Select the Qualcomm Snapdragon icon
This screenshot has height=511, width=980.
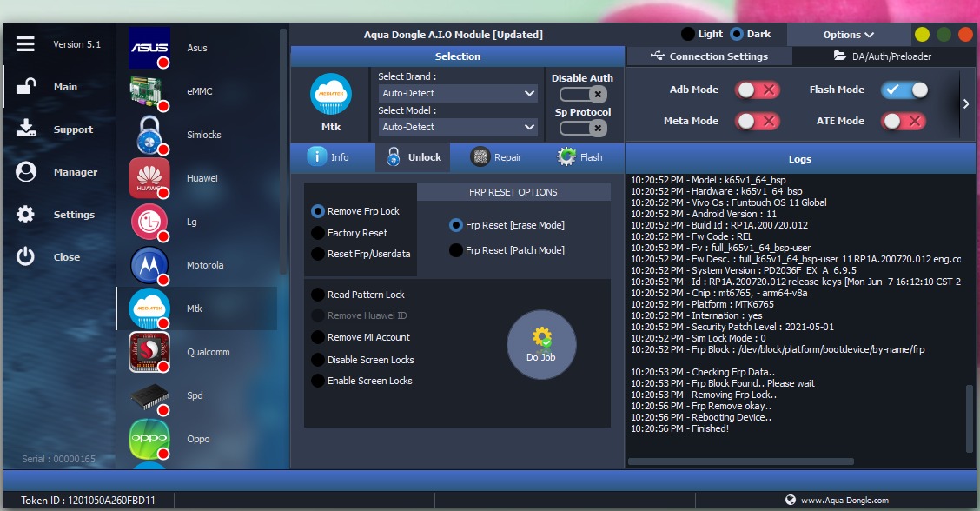(149, 352)
